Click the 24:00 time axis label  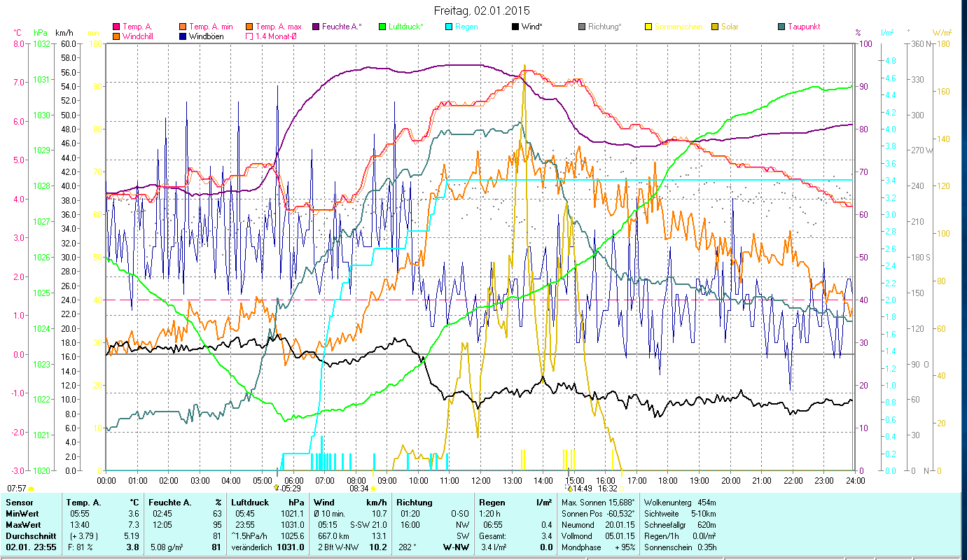856,480
